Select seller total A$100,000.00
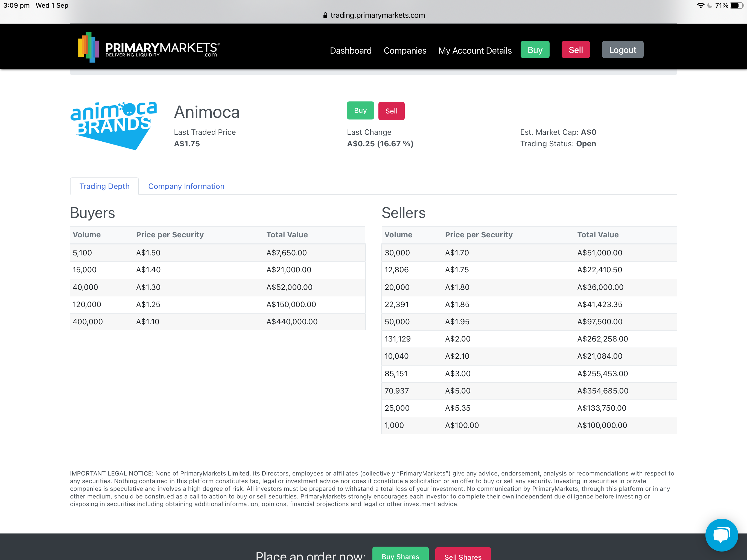Viewport: 747px width, 560px height. point(602,425)
